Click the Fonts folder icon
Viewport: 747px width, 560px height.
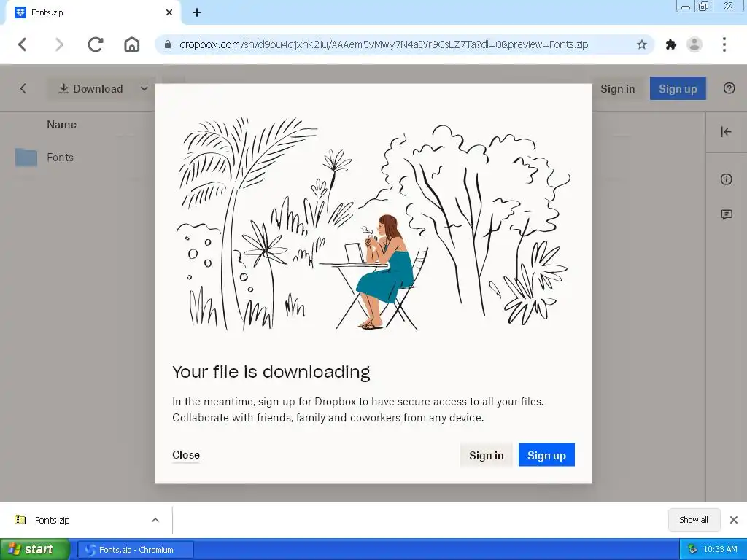coord(26,157)
